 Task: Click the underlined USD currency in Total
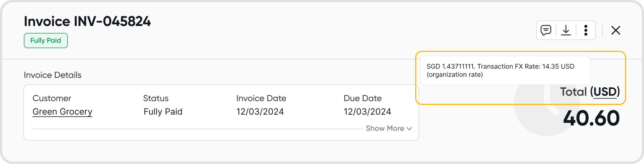point(605,92)
